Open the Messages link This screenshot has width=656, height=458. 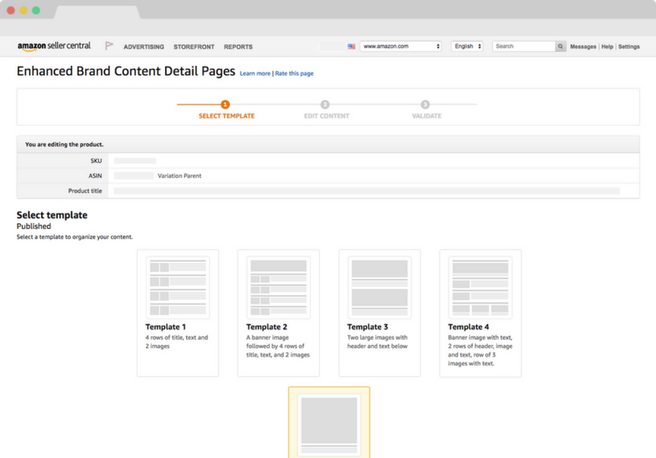click(x=583, y=46)
